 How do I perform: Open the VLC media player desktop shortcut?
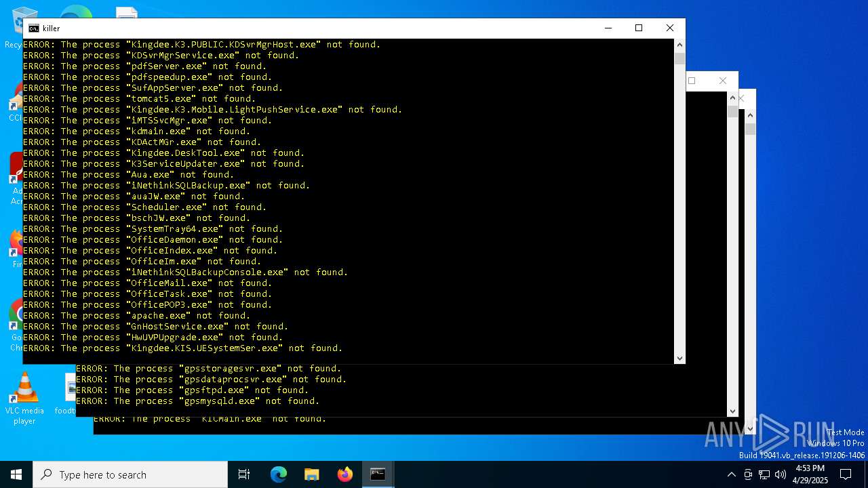[24, 399]
